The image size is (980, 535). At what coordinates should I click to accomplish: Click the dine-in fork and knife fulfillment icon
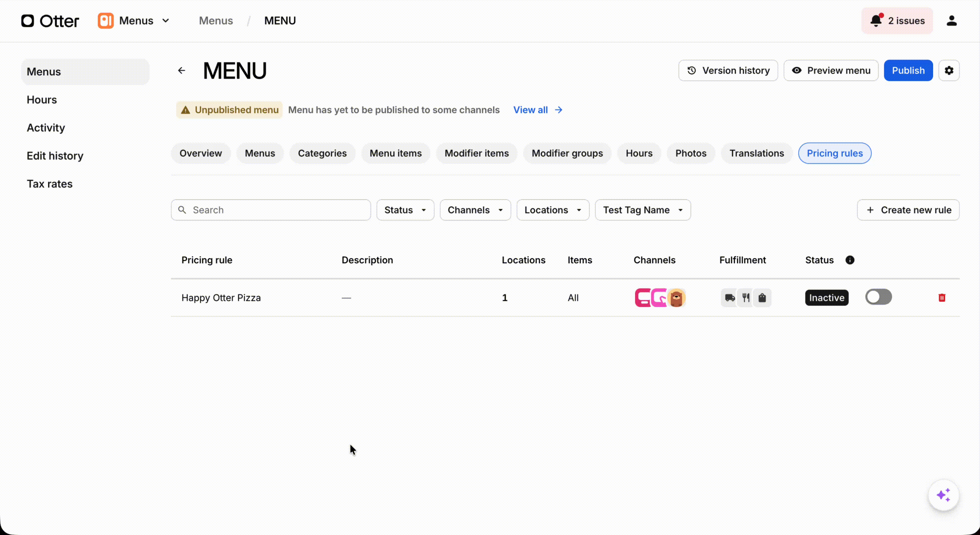(x=745, y=298)
